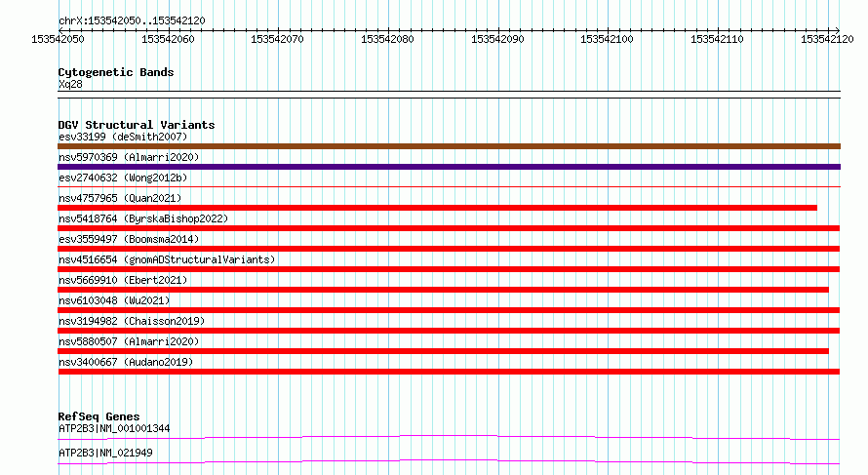Select the red nsv5669910 variant bar
Image resolution: width=868 pixels, height=475 pixels.
[443, 290]
